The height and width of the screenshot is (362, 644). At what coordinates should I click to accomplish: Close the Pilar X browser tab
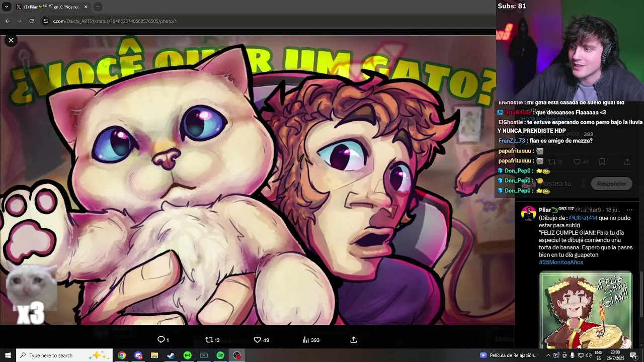[x=86, y=7]
